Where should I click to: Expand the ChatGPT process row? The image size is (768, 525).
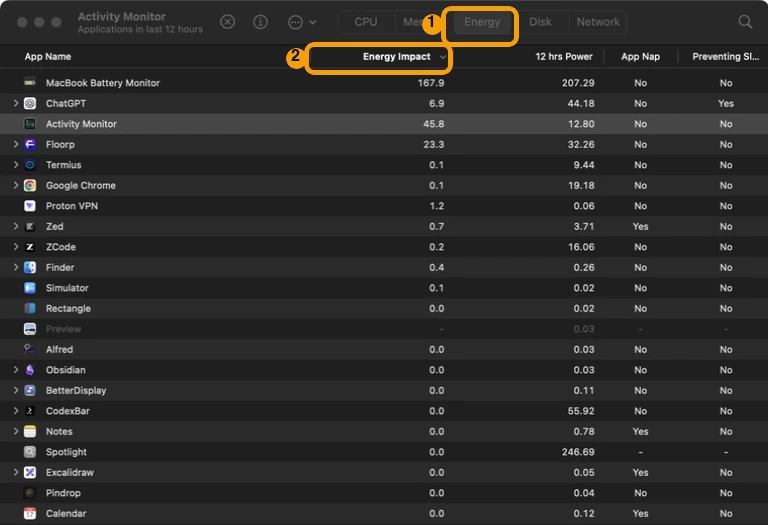[16, 103]
